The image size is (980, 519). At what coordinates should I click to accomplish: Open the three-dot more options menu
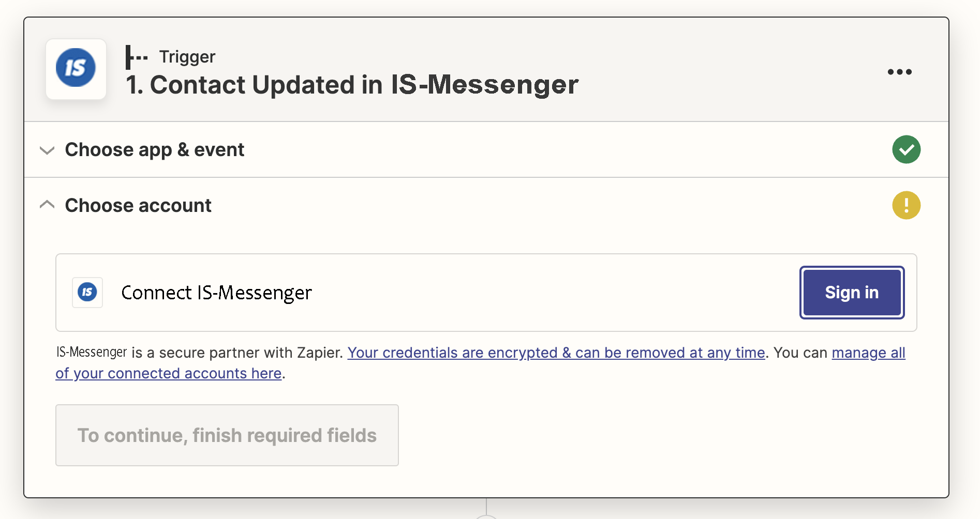coord(899,72)
